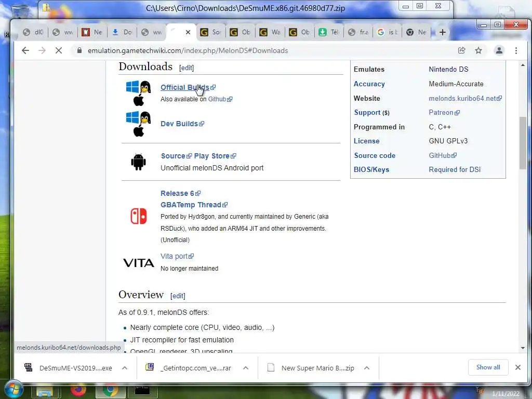The width and height of the screenshot is (532, 399).
Task: Close the downloads bar
Action: pyautogui.click(x=518, y=367)
